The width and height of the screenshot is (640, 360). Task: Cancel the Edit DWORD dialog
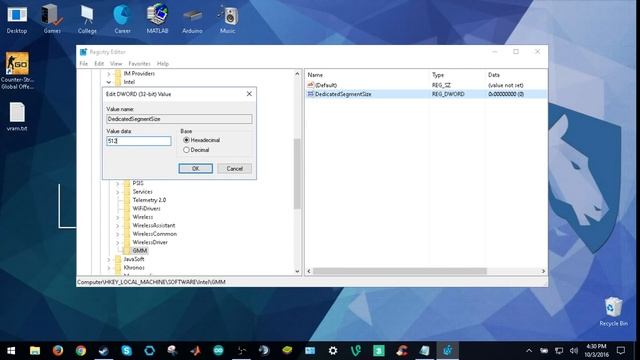(x=234, y=169)
